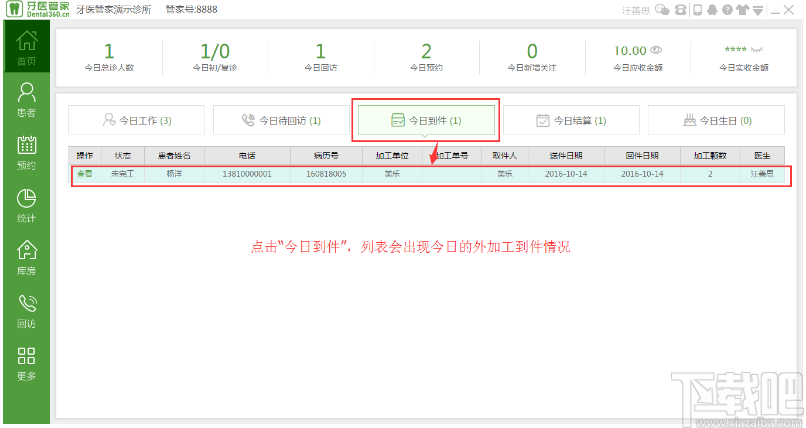Screen dimensions: 806x428
Task: Click the 送件日期 column header
Action: (x=566, y=155)
